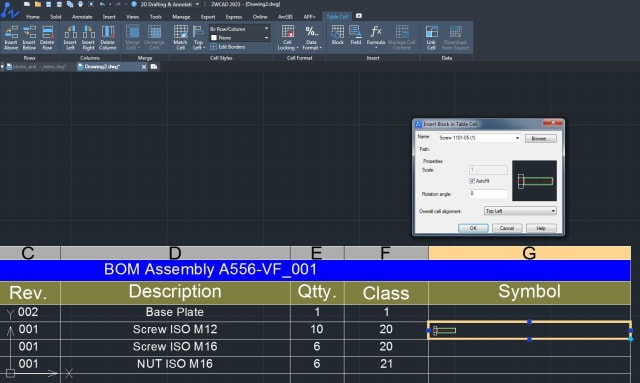Viewport: 640px width, 383px height.
Task: Click the new drawing tab icon
Action: 154,67
